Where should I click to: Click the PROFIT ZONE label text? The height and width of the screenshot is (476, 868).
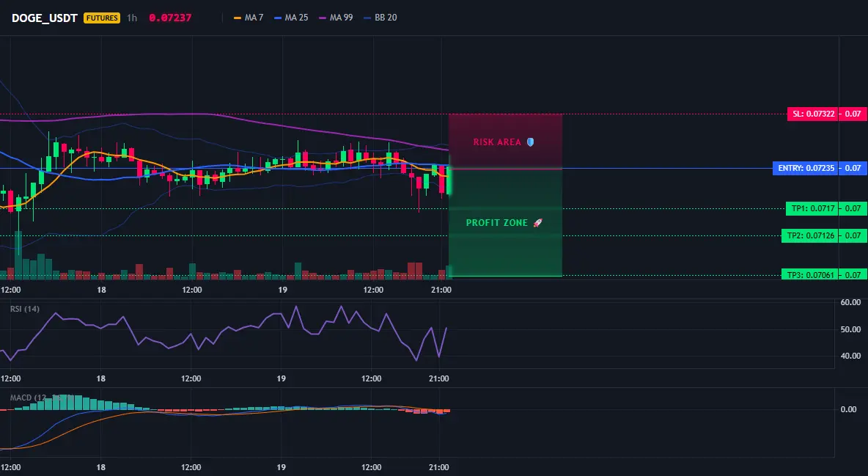click(x=496, y=223)
